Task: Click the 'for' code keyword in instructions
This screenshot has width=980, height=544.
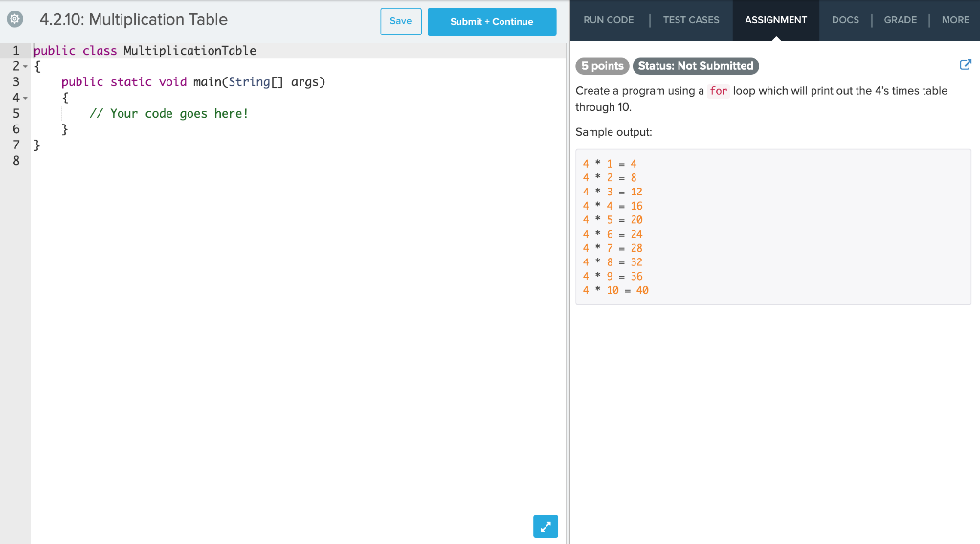Action: 718,91
